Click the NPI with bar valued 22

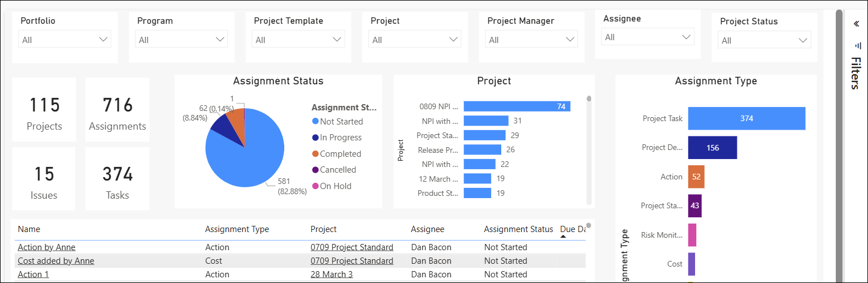click(x=480, y=164)
